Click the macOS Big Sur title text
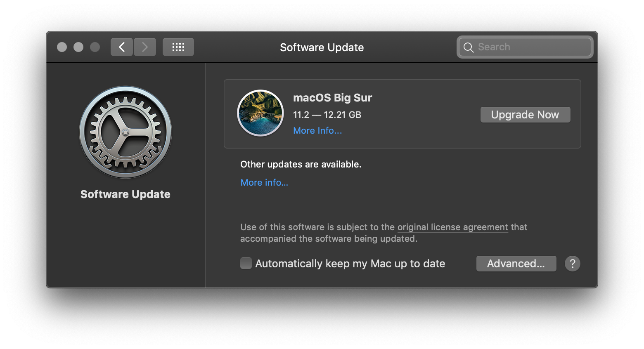Viewport: 644px width, 349px height. 332,98
